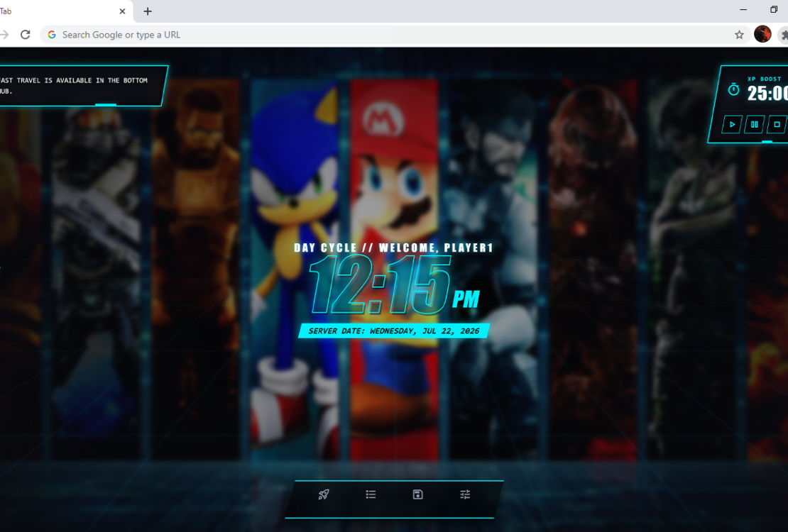Open the extensions puzzle icon

(x=784, y=35)
